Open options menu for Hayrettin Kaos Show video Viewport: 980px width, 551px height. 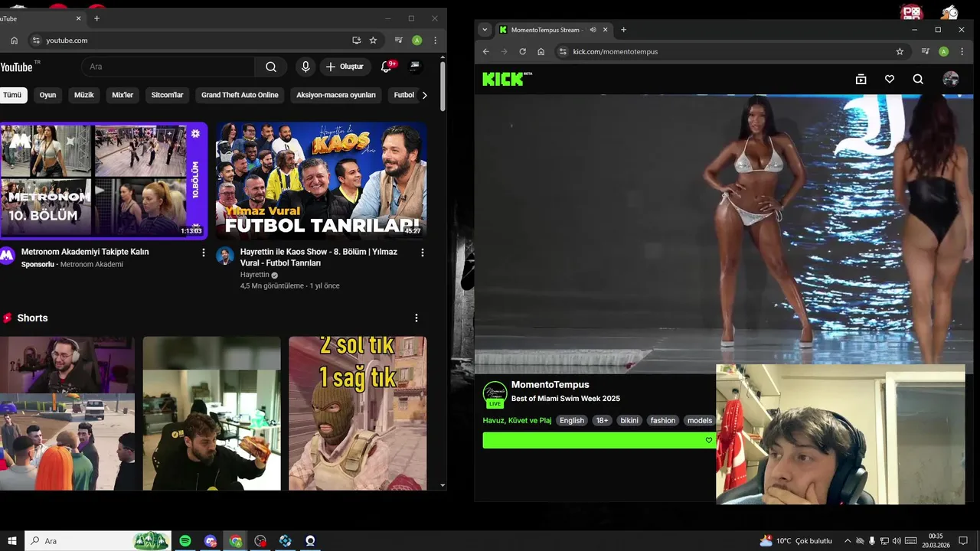click(x=422, y=253)
